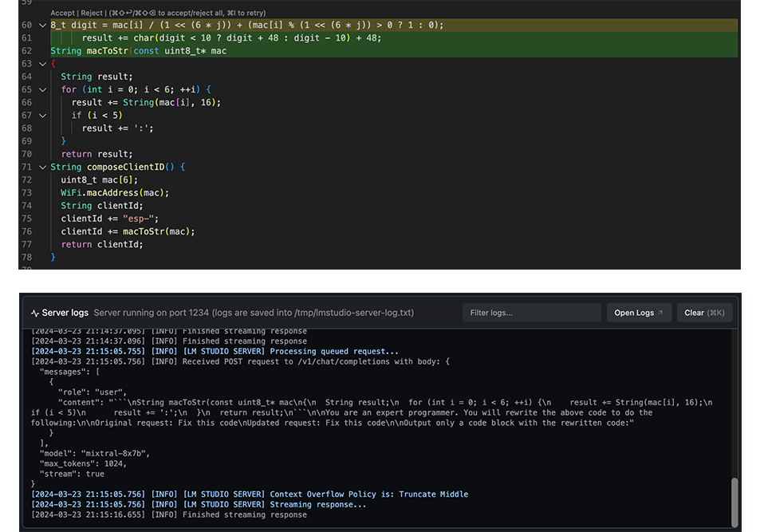Click the Server logs activity icon
Viewport: 760px width, 532px height.
[x=35, y=313]
